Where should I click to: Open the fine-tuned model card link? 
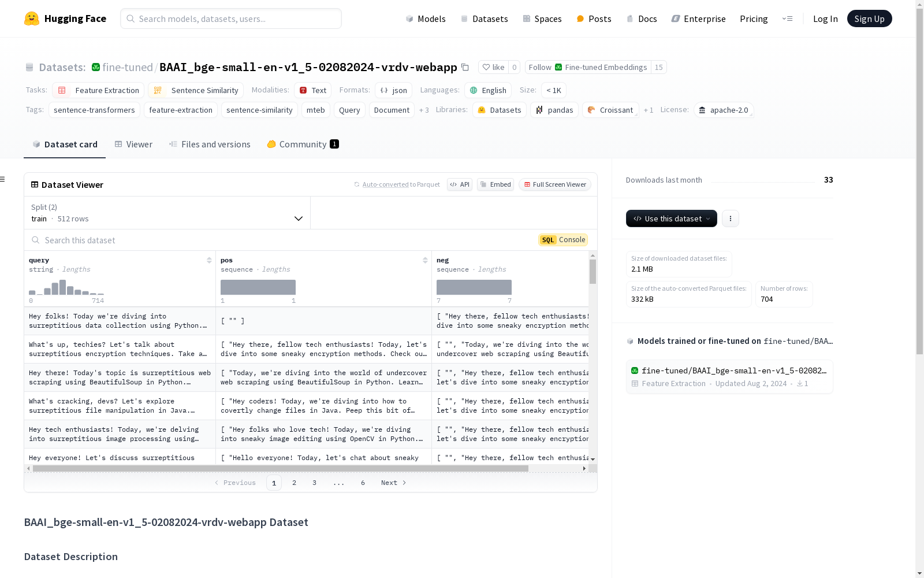pos(729,376)
